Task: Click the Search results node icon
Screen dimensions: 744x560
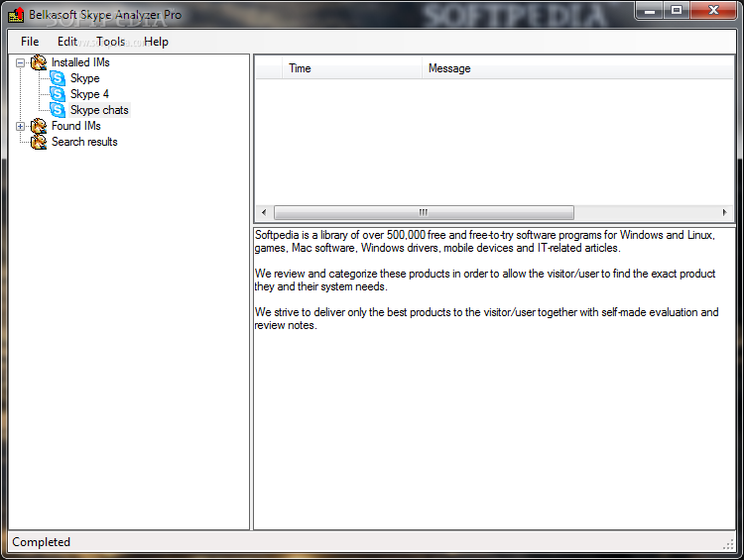Action: 39,142
